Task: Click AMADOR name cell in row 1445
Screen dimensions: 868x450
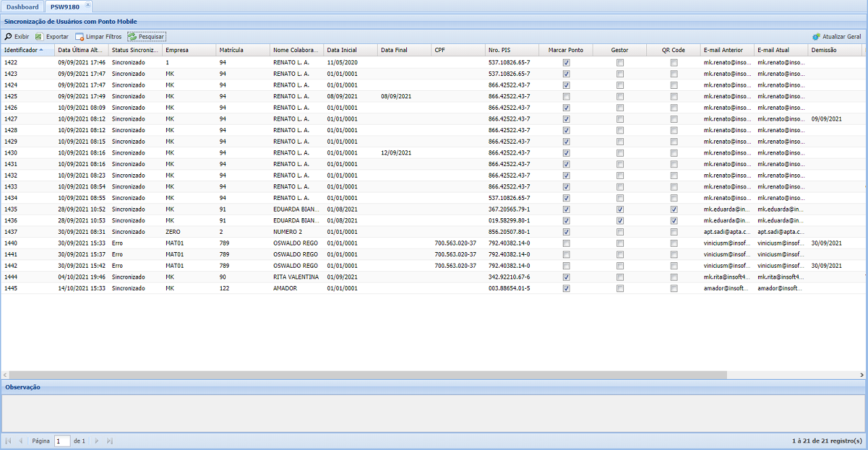Action: coord(285,288)
